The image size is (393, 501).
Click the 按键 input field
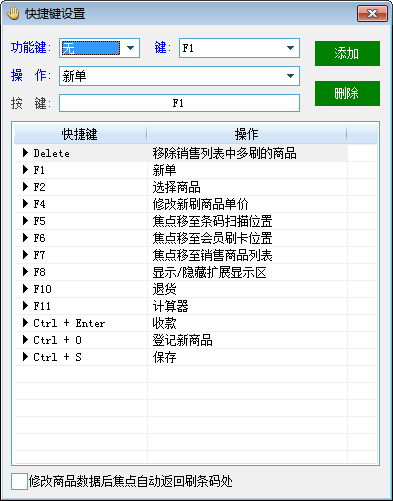179,103
